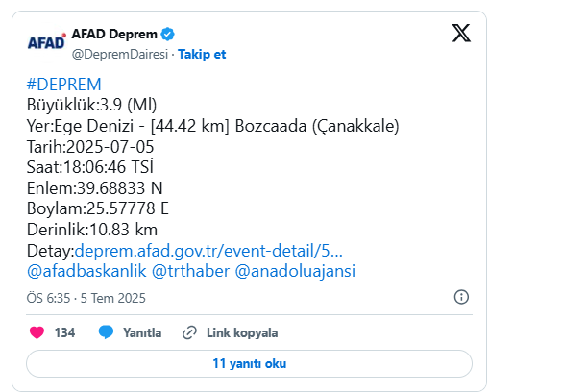The height and width of the screenshot is (392, 587).
Task: Click the Link kopyala label
Action: (x=242, y=332)
